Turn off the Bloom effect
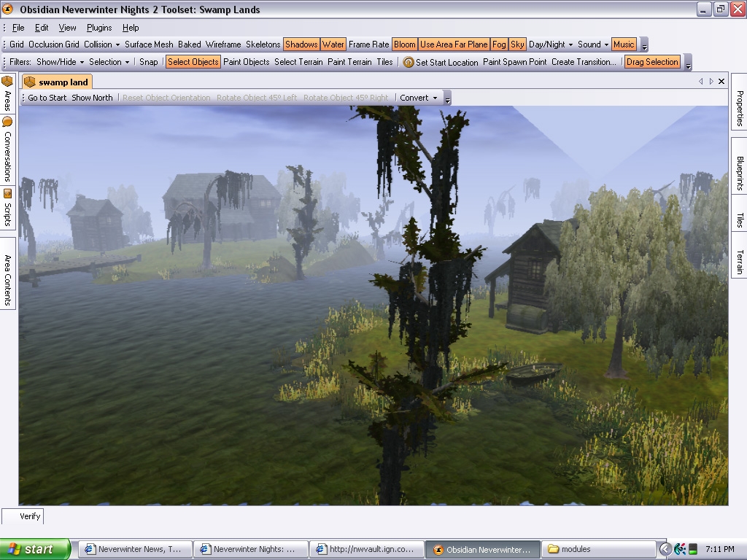Viewport: 747px width, 560px height. point(404,44)
